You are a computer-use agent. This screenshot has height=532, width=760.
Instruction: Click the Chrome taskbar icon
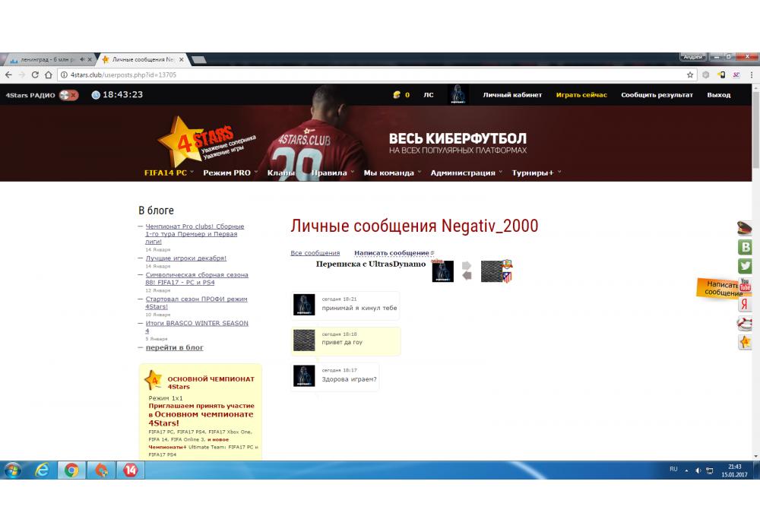(71, 470)
